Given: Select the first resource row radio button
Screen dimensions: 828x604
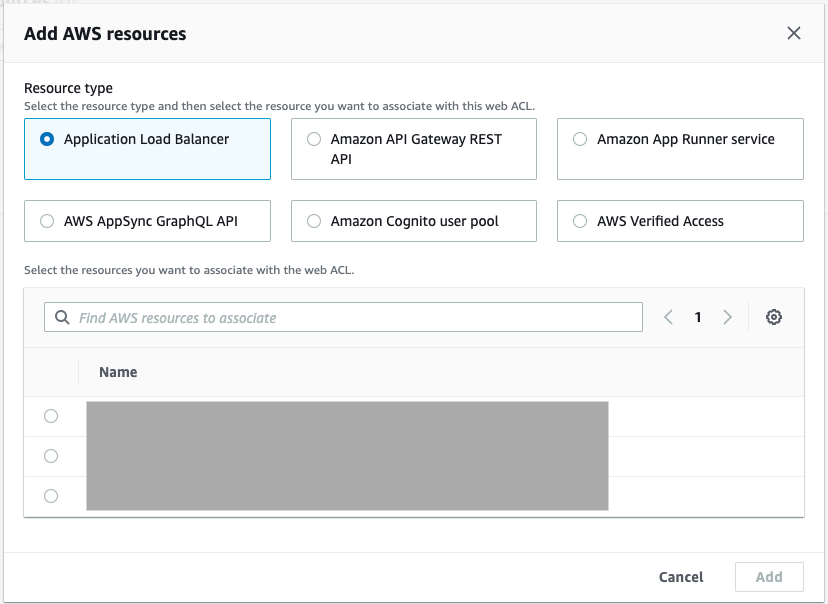Looking at the screenshot, I should tap(51, 416).
